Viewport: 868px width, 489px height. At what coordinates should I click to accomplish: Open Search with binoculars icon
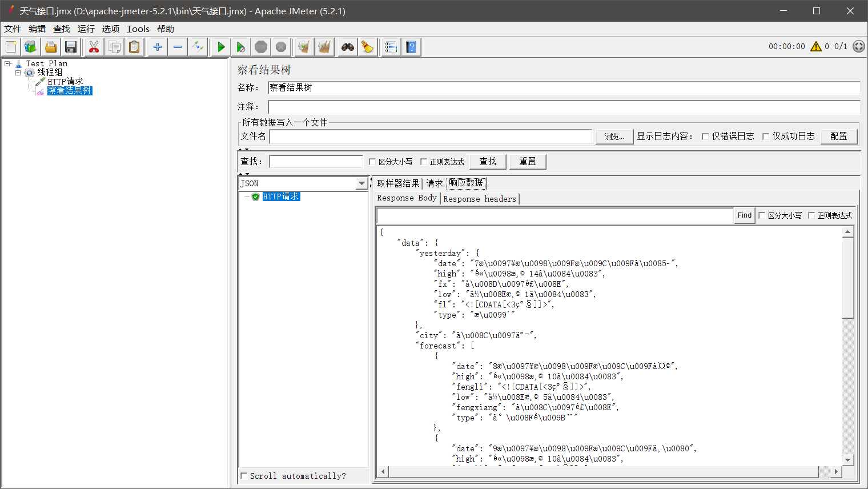(x=348, y=47)
